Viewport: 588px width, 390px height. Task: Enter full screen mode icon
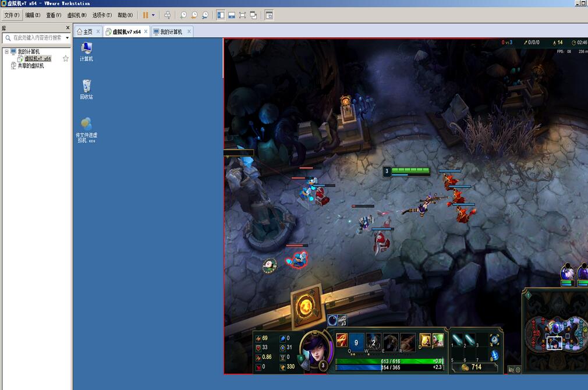(x=242, y=15)
